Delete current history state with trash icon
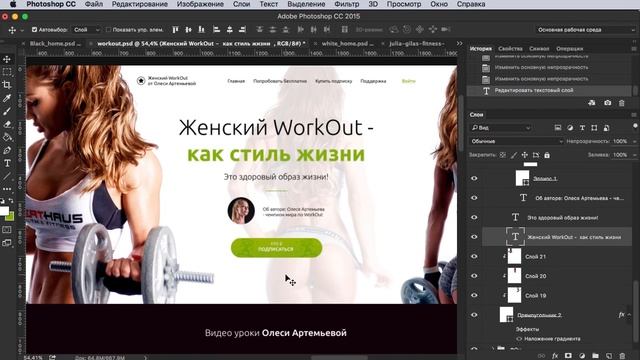 tap(622, 103)
